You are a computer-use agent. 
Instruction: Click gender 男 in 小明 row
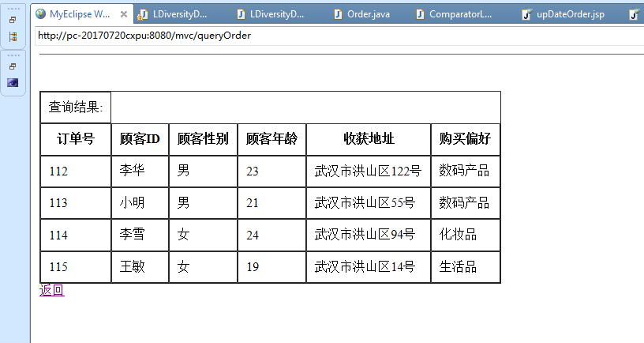(x=184, y=202)
